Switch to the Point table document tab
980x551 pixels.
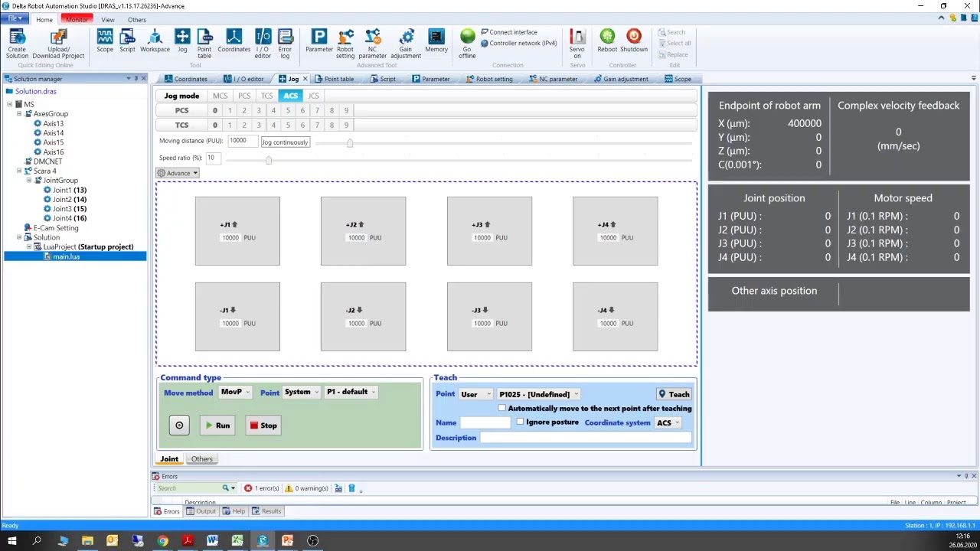tap(335, 79)
